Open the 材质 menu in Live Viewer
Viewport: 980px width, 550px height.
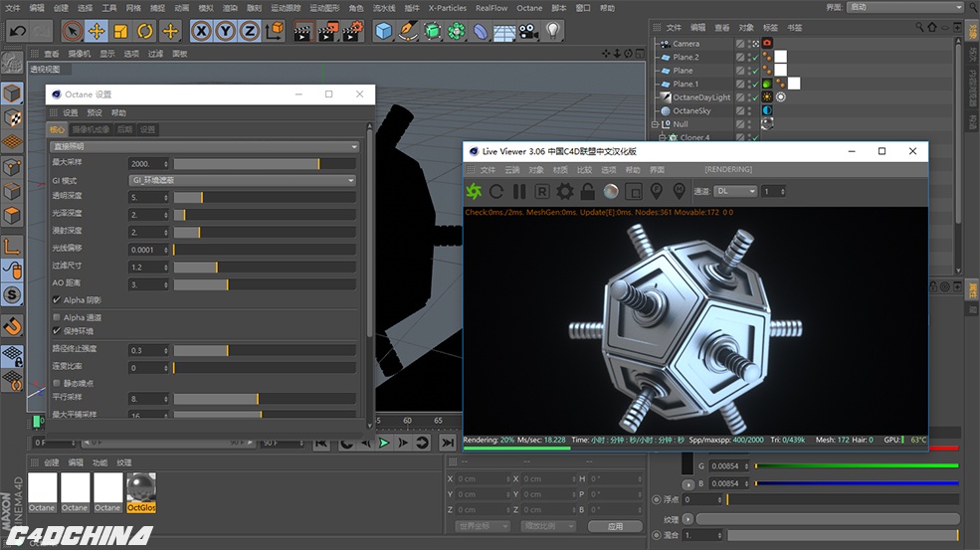560,169
